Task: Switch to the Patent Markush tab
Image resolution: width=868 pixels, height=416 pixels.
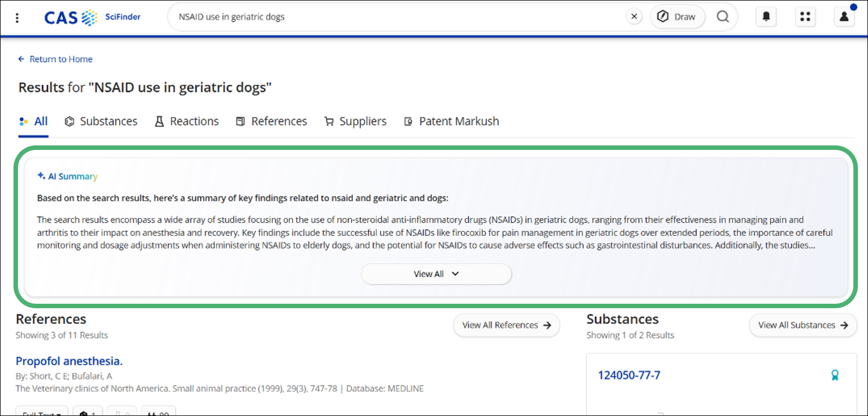Action: 451,121
